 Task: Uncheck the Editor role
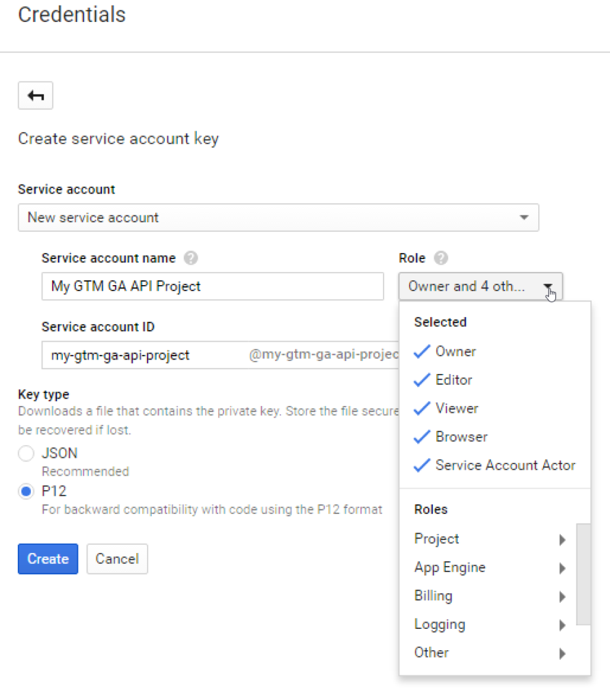[453, 380]
